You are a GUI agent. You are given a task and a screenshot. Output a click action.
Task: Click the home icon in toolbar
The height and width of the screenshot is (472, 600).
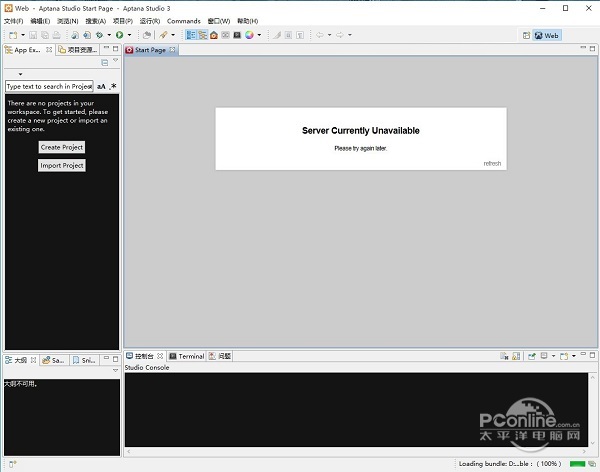pos(214,35)
